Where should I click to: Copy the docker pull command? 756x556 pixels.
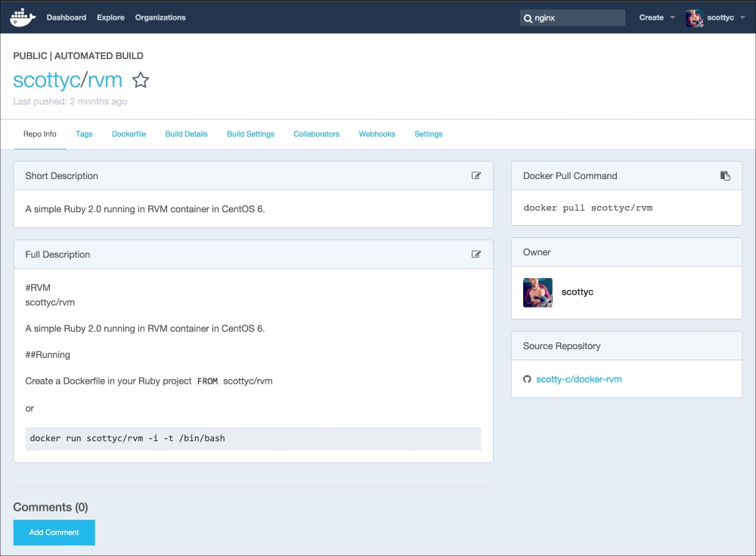pyautogui.click(x=725, y=175)
